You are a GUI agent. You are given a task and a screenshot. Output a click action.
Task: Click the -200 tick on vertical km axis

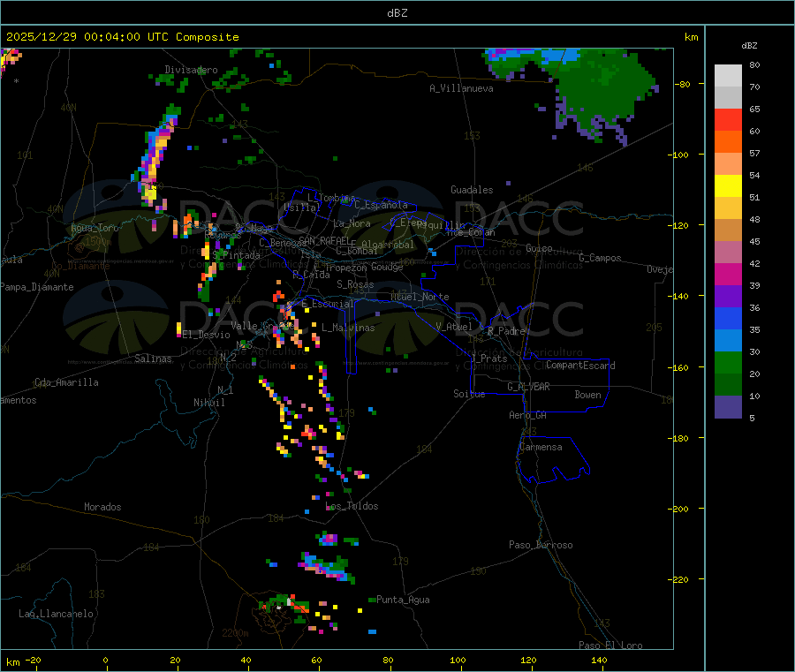click(x=678, y=509)
